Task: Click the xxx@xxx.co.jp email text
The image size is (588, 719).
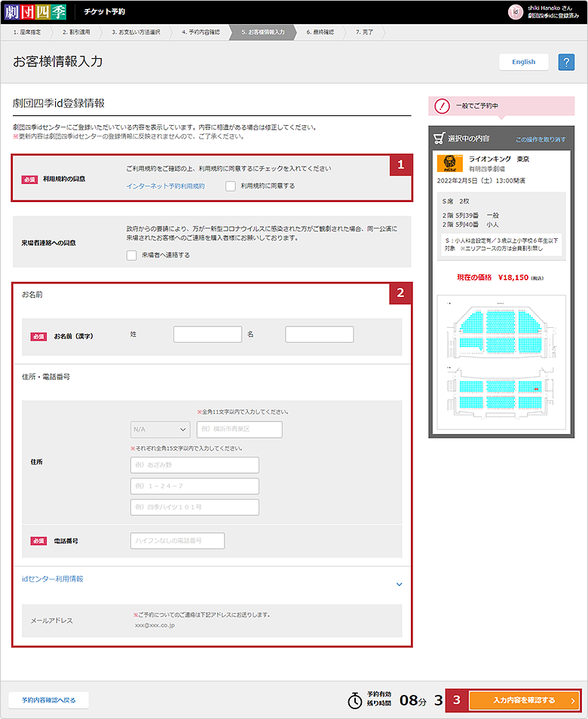Action: point(155,626)
